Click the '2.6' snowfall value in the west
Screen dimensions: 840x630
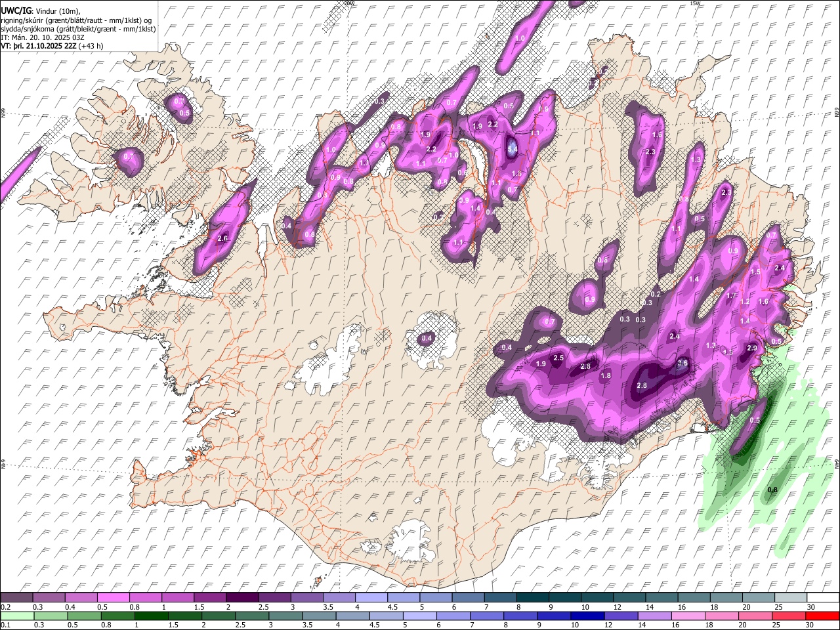[x=222, y=238]
